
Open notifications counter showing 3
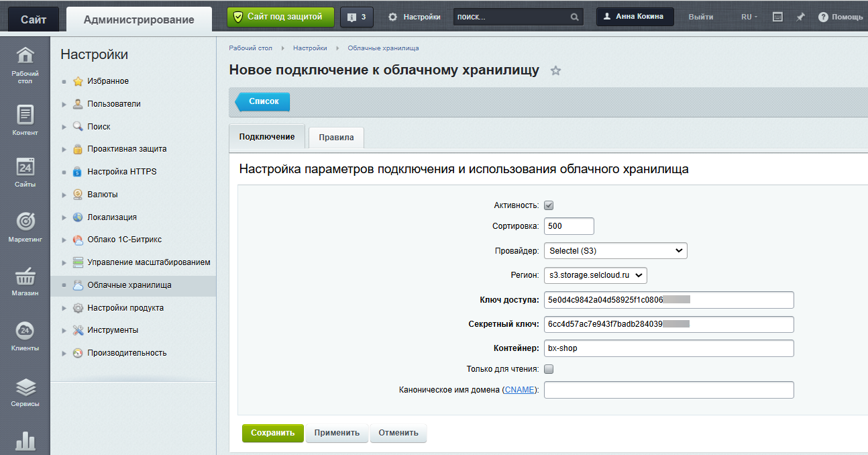357,17
